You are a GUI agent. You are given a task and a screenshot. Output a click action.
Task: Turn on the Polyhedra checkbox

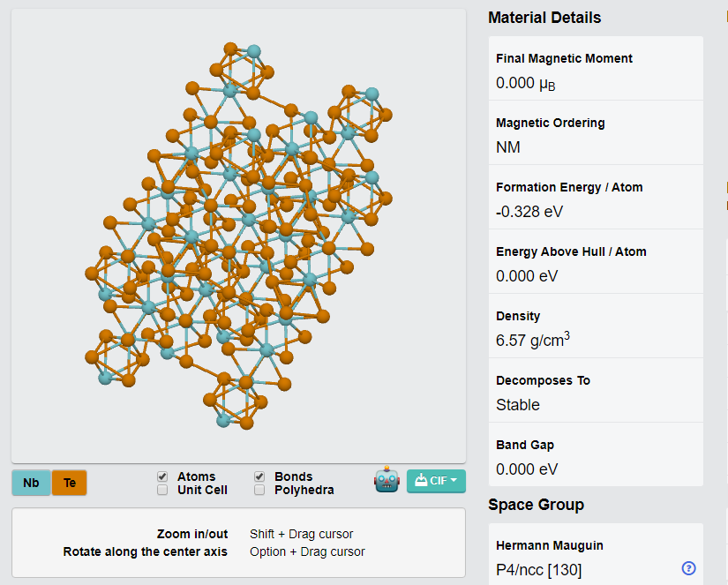click(259, 490)
